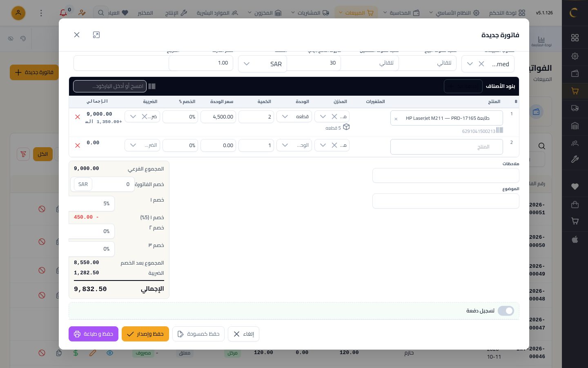Open the wrench icon in the dark sidebar
Viewport: 588px width, 368px height.
575,159
